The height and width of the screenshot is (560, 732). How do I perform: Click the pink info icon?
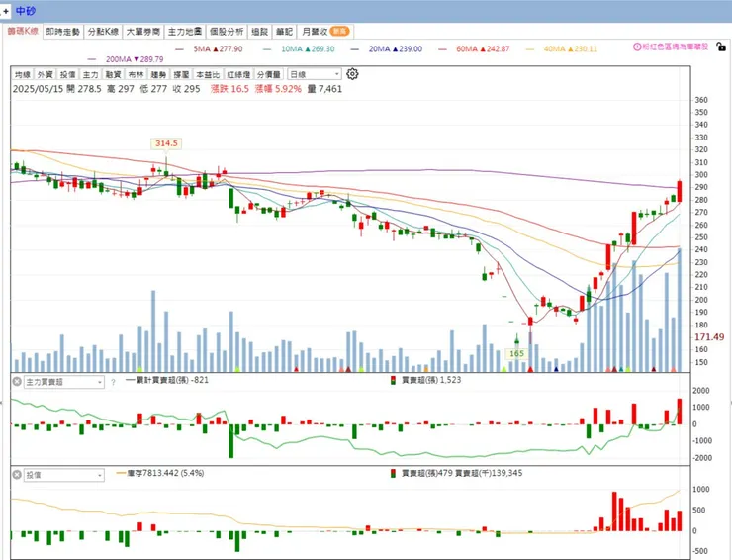click(637, 47)
